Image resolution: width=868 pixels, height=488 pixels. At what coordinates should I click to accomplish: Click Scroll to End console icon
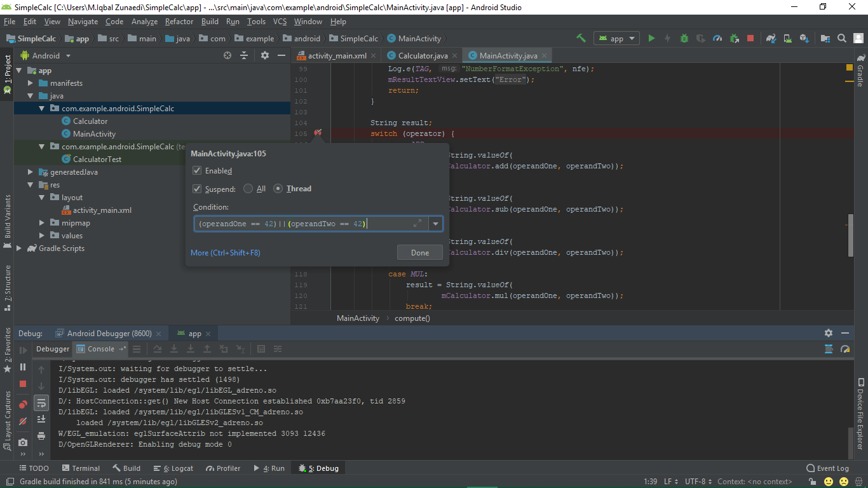(41, 419)
